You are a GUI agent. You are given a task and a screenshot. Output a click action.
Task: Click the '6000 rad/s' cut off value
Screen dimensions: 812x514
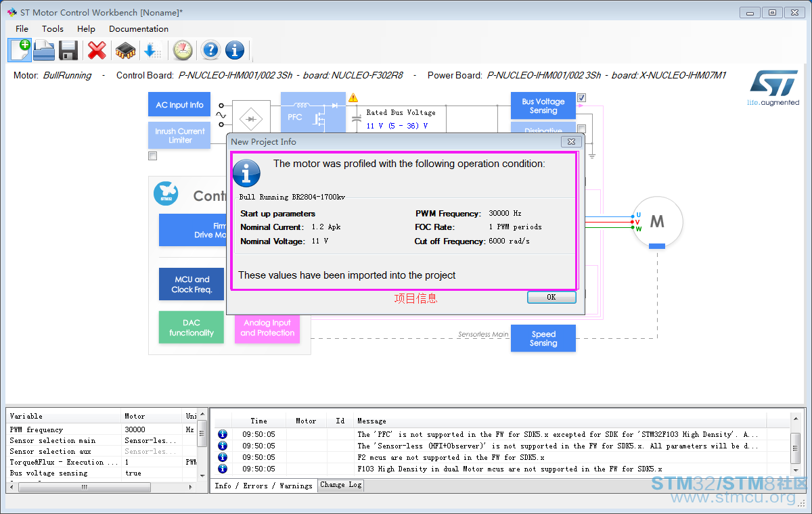pos(509,241)
